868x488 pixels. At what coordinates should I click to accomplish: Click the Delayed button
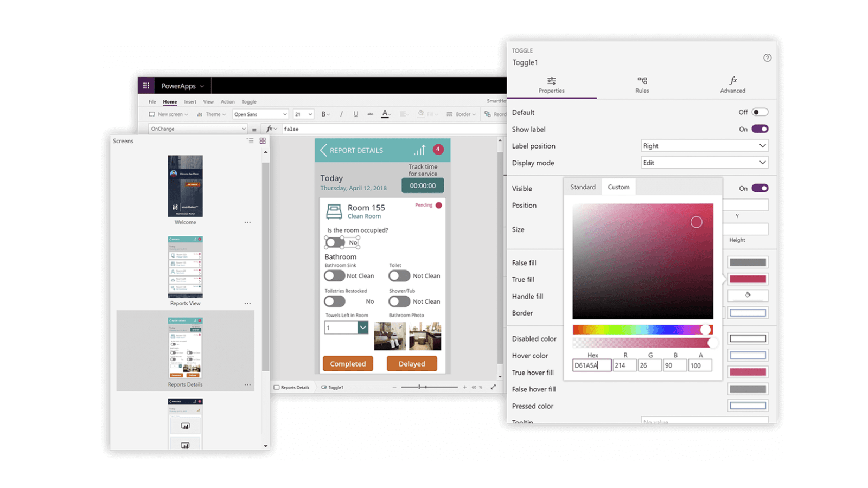412,364
